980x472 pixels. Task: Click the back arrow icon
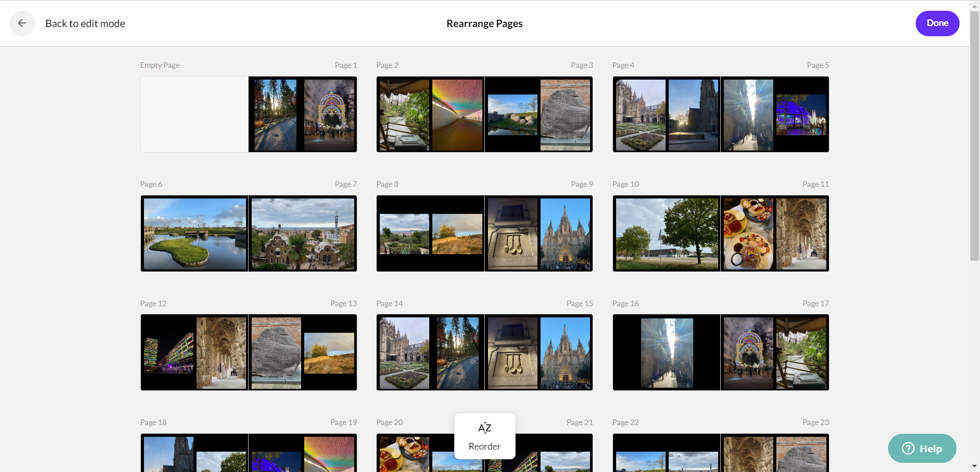pyautogui.click(x=22, y=23)
